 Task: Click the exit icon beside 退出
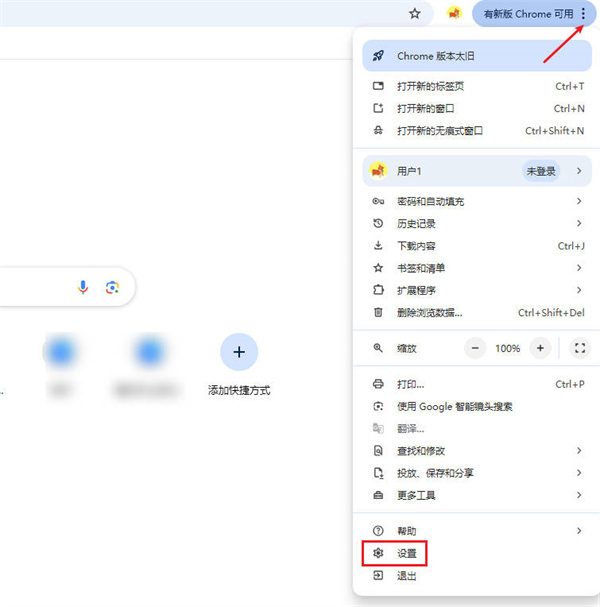[378, 576]
